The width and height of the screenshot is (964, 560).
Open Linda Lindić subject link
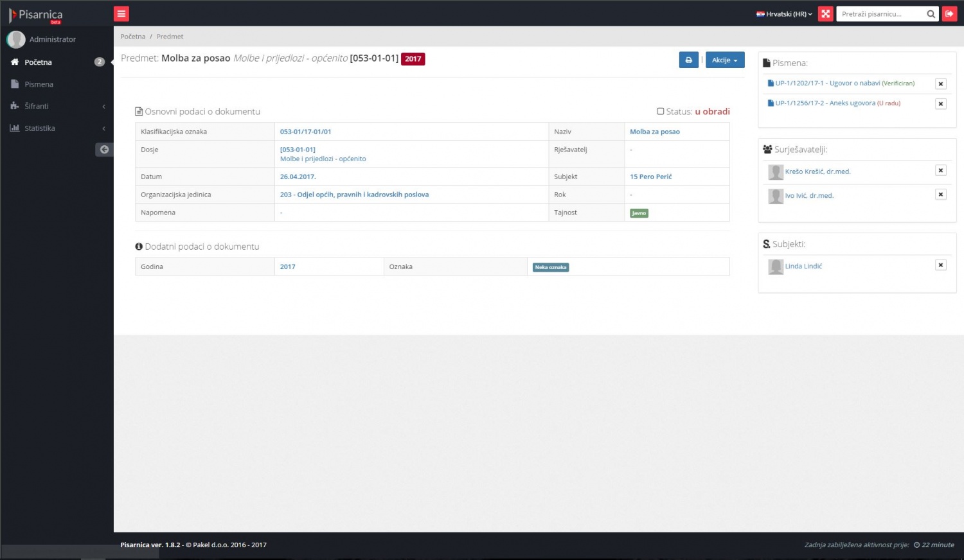(x=803, y=266)
